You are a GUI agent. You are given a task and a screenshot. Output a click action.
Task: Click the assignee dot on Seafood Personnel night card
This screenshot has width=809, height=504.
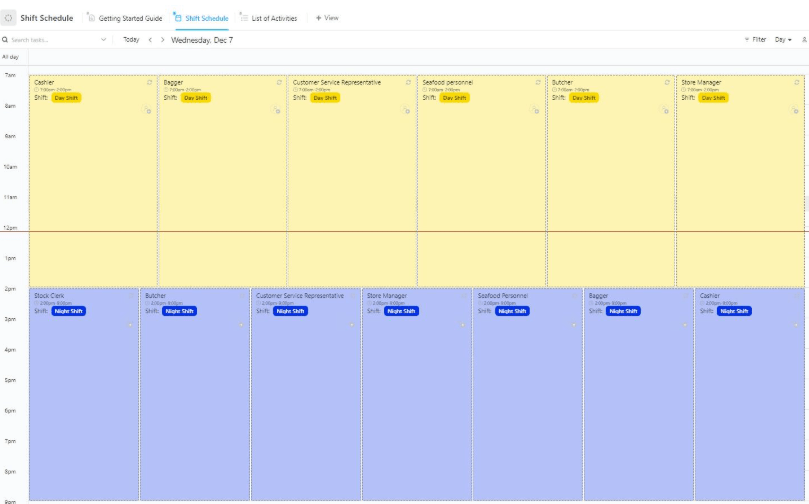pyautogui.click(x=574, y=325)
